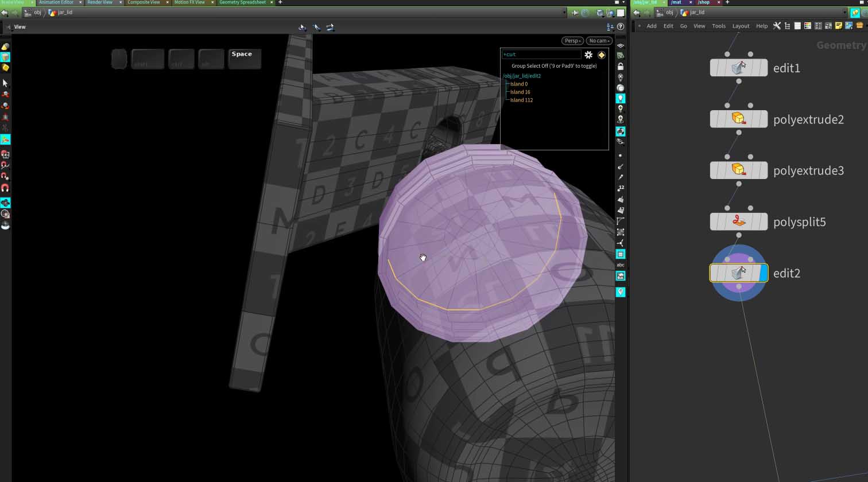Select the polyextrude2 node

coord(738,119)
